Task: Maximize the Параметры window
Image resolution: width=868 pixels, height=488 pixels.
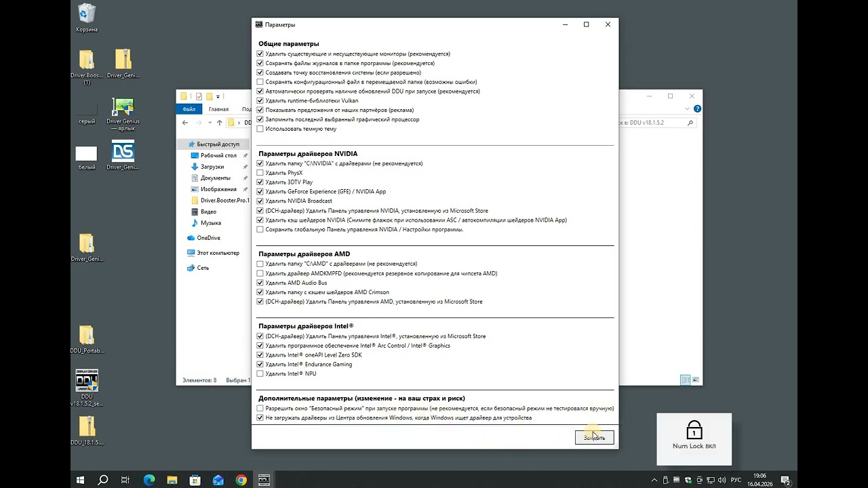Action: tap(586, 24)
